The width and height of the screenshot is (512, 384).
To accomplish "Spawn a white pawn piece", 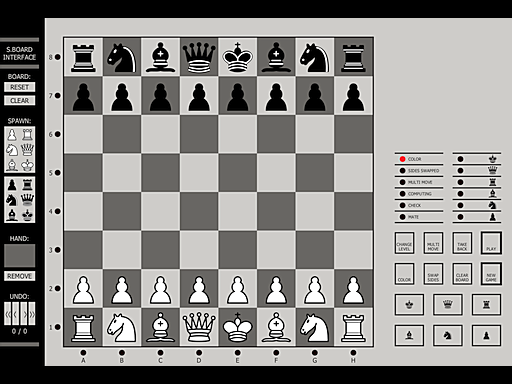I will pos(12,135).
